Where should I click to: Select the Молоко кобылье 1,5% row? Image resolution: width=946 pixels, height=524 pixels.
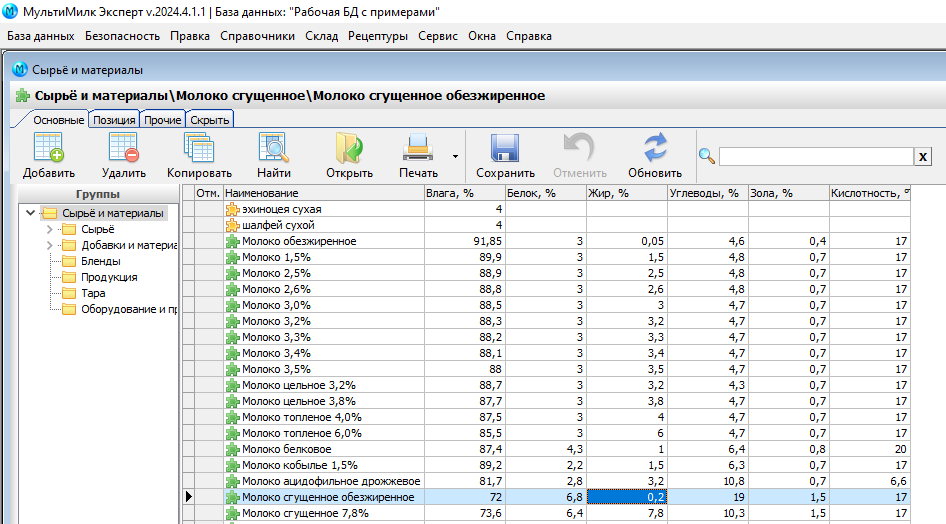click(300, 465)
